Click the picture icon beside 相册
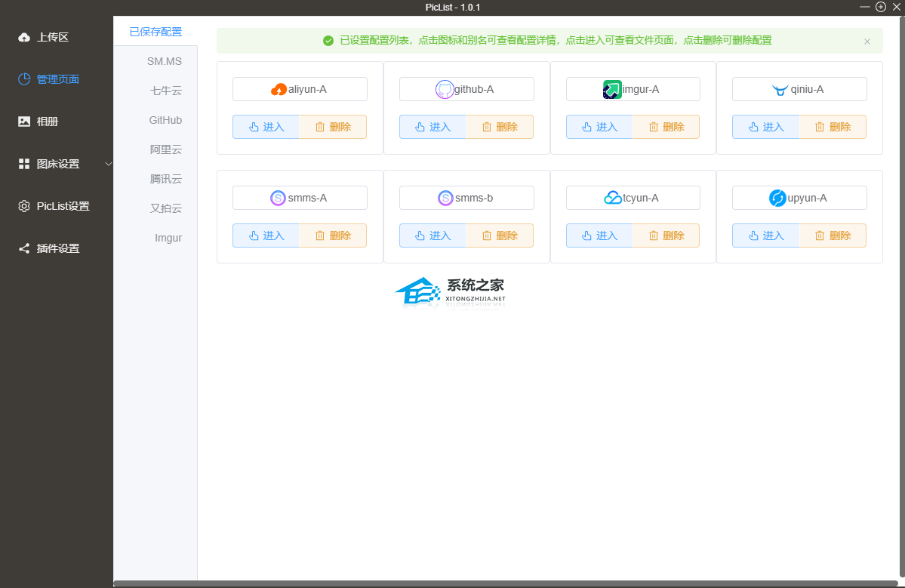This screenshot has height=588, width=905. (x=24, y=122)
